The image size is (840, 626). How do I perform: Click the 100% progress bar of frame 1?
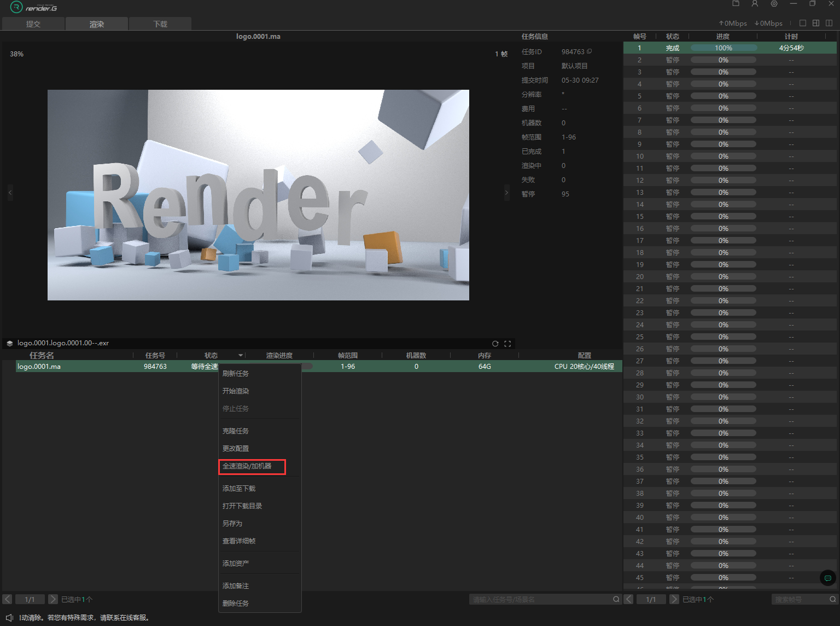[x=723, y=48]
